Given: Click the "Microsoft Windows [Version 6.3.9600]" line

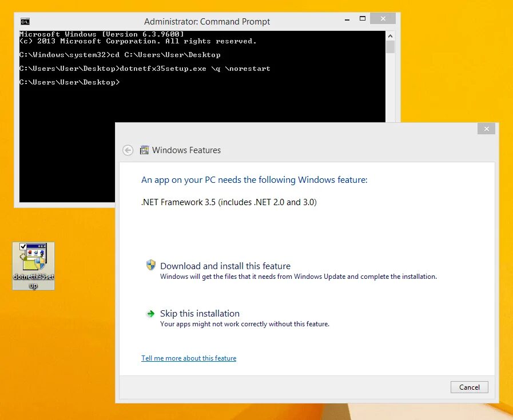Looking at the screenshot, I should tap(102, 34).
